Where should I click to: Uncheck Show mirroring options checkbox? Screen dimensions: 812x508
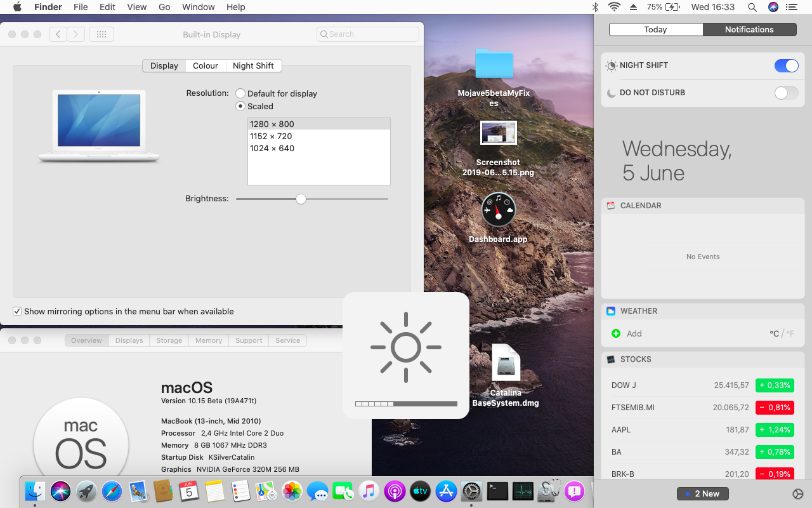point(17,311)
